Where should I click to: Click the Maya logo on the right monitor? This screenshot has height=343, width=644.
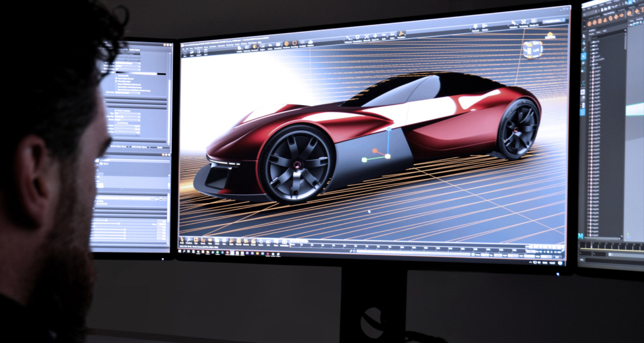coord(581,236)
